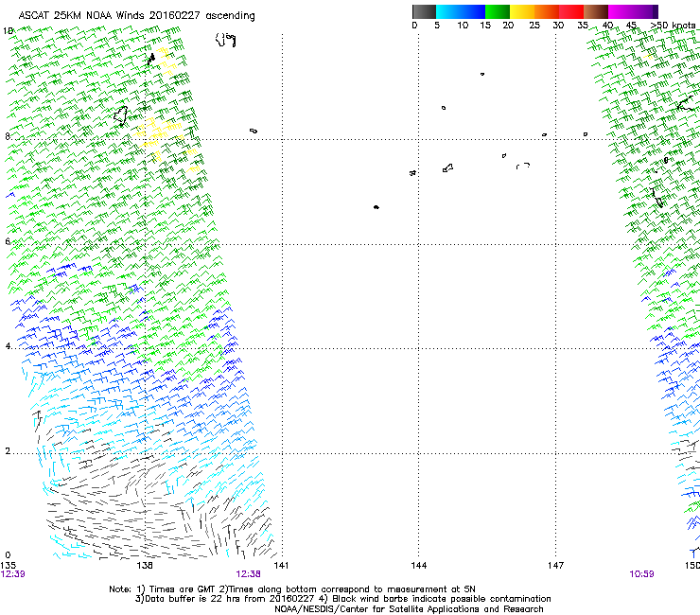700x615 pixels.
Task: Click the orange 25-30 knots color segment
Action: coord(547,11)
